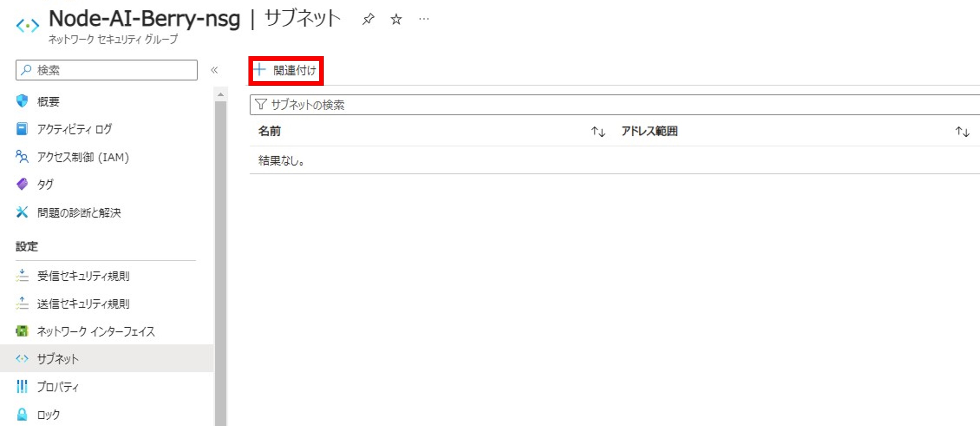980x426 pixels.
Task: Open ネットワーク インターフェイス icon
Action: click(x=22, y=331)
